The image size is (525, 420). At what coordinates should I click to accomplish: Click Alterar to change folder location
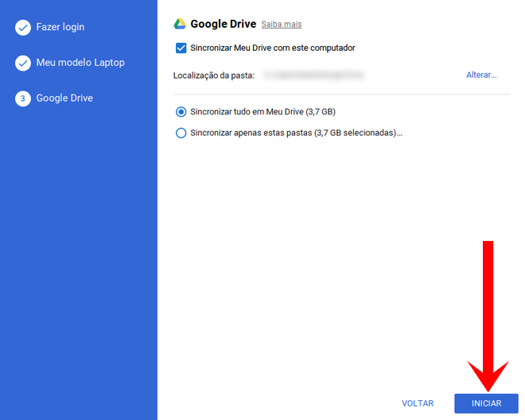(x=481, y=75)
